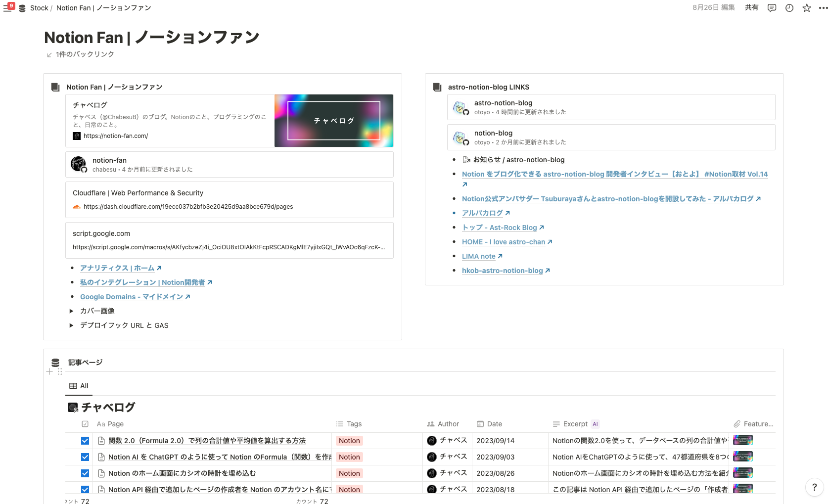Click チャベログ bookmark cover thumbnail
Screen dimensions: 829x504
tap(334, 121)
